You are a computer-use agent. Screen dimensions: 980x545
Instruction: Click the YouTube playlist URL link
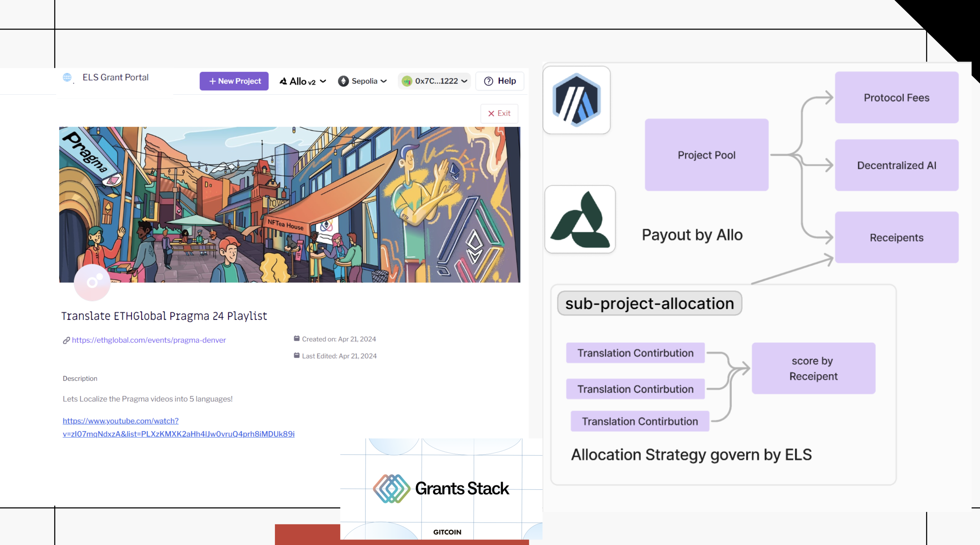178,426
